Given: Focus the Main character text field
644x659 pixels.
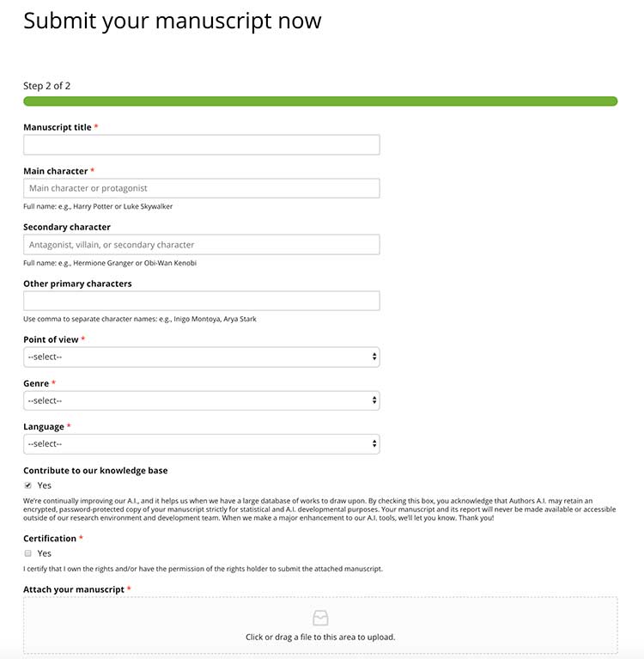Looking at the screenshot, I should 201,188.
